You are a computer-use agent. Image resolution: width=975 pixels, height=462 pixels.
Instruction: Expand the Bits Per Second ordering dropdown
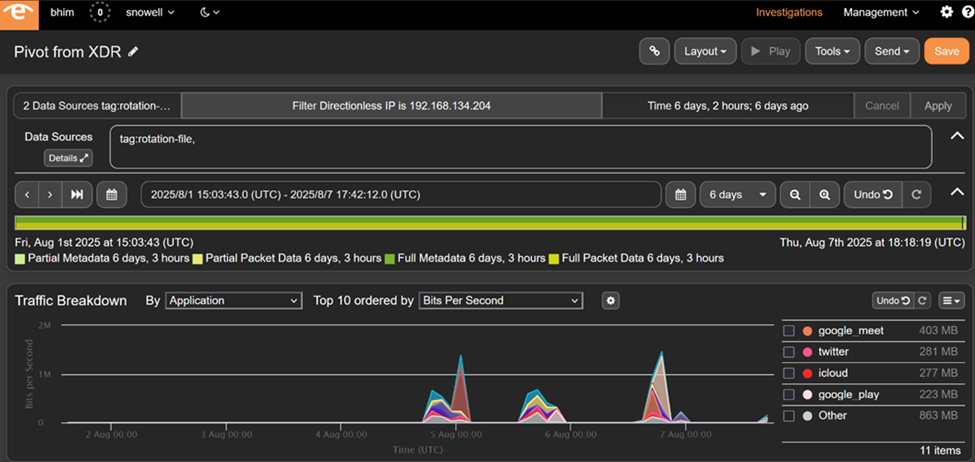[500, 300]
